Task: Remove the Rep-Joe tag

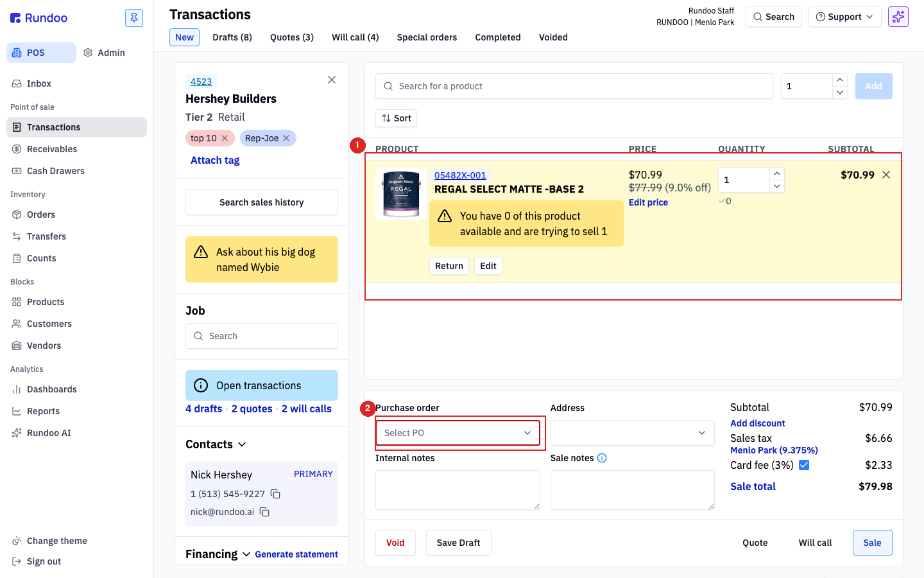Action: (x=286, y=138)
